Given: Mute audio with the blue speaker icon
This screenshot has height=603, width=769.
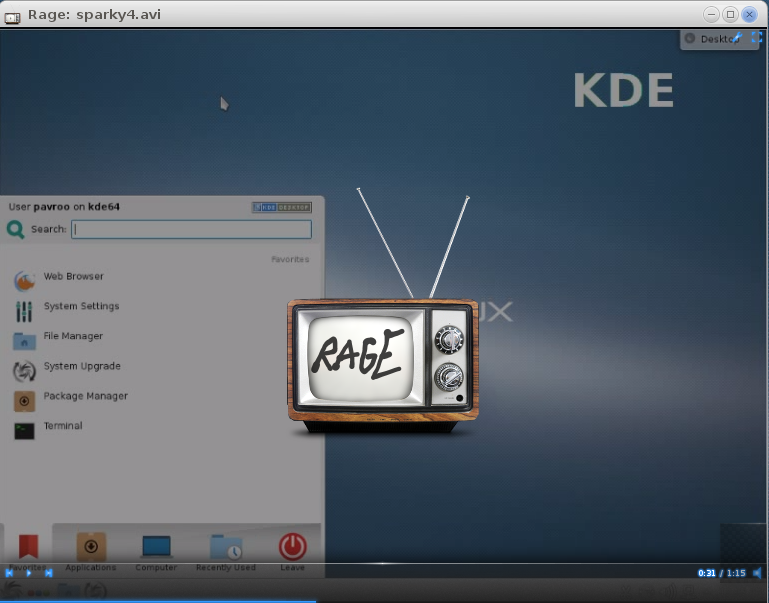Looking at the screenshot, I should 757,573.
